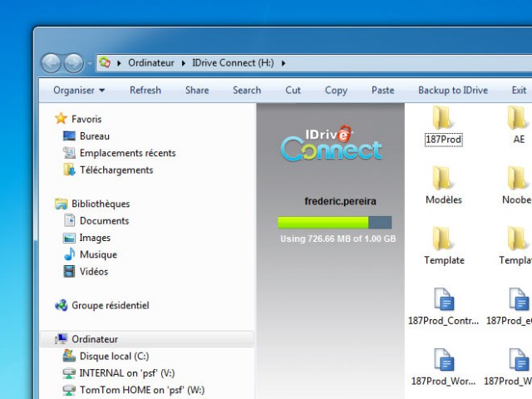Viewport: 532px width, 399px height.
Task: Open INTERNAL on 'psf' (V:) network drive
Action: (127, 373)
